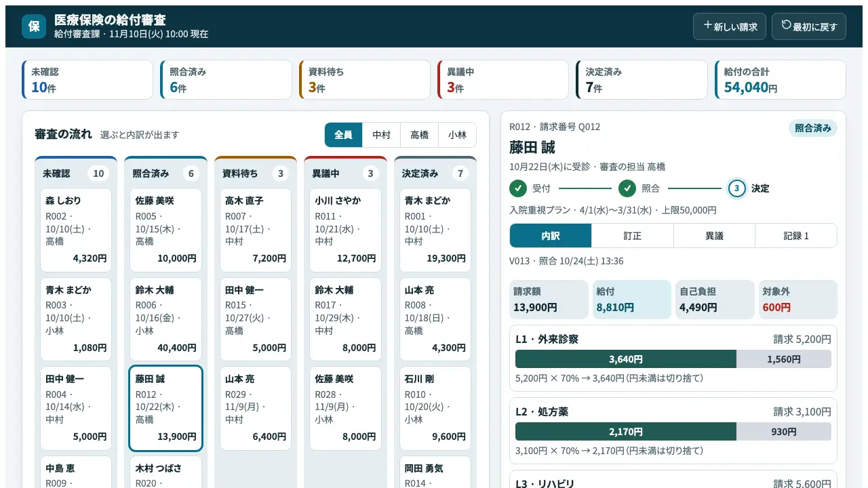Open the 青木 まどか R003 claim card
The image size is (868, 488).
(x=76, y=319)
